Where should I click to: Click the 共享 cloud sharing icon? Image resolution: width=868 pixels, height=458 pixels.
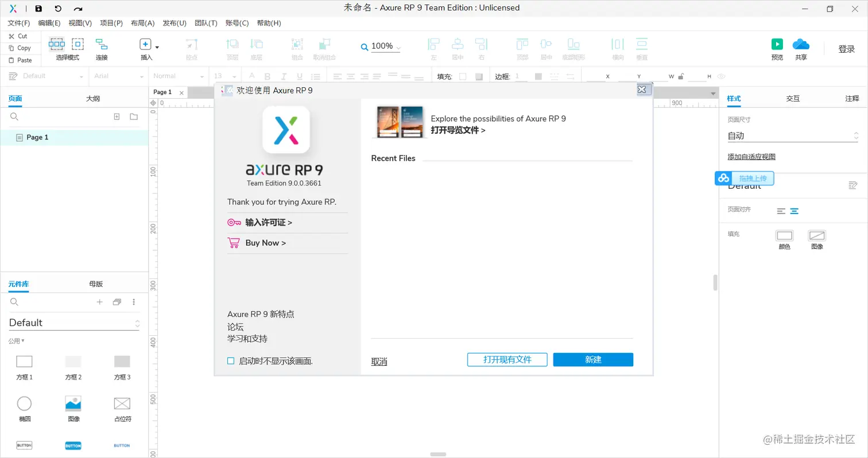pos(801,44)
